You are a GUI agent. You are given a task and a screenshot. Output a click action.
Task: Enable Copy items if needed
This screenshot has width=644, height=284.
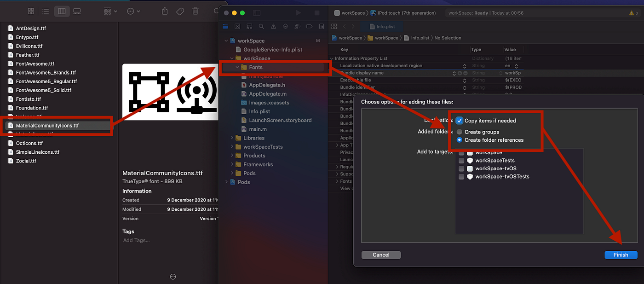[x=459, y=121]
